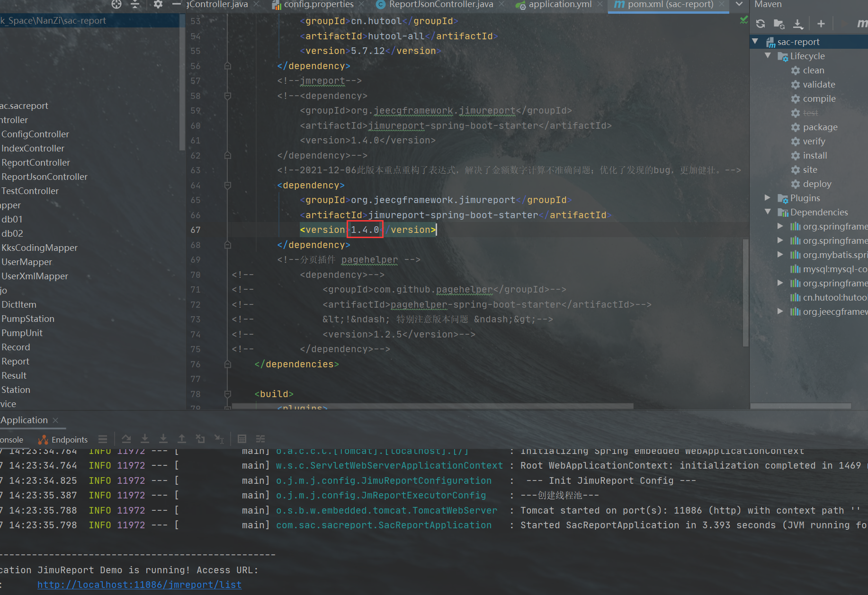Switch to ReportJsonController.java tab
Image resolution: width=868 pixels, height=595 pixels.
(x=440, y=5)
